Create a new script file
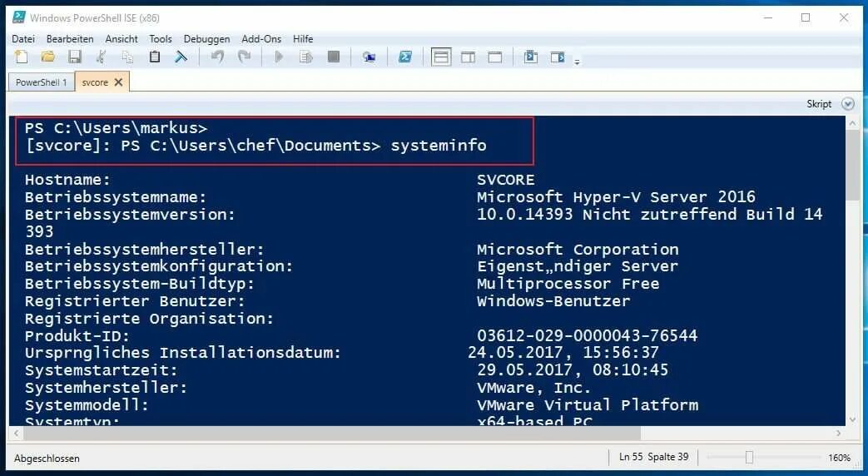The height and width of the screenshot is (476, 868). click(x=21, y=57)
